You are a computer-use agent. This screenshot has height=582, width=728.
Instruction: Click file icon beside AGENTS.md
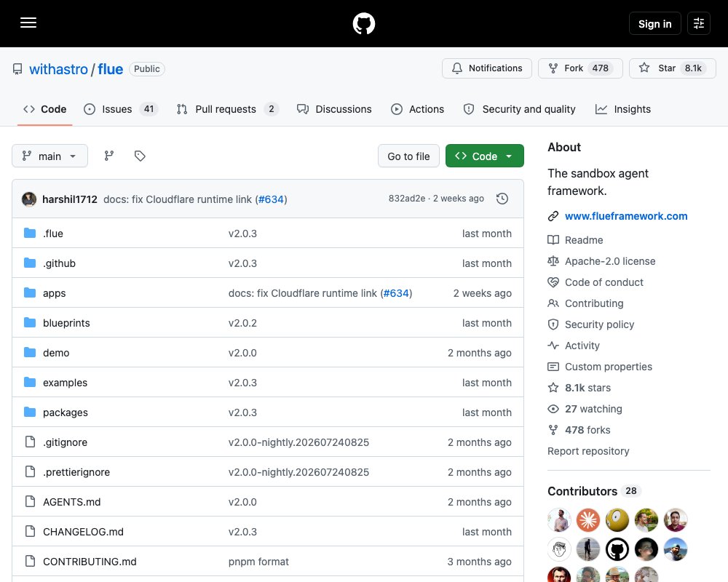tap(30, 502)
